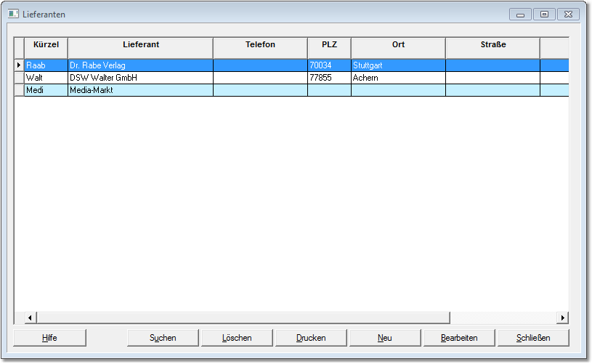The width and height of the screenshot is (592, 364).
Task: Click the horizontal scrollbar left arrow
Action: coord(31,318)
